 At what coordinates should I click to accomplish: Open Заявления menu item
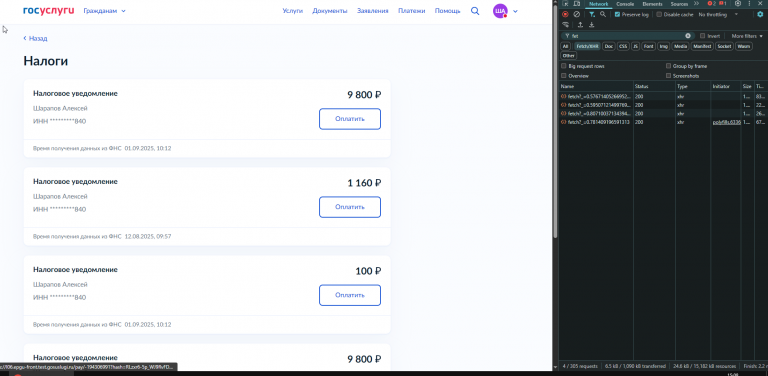pos(373,11)
